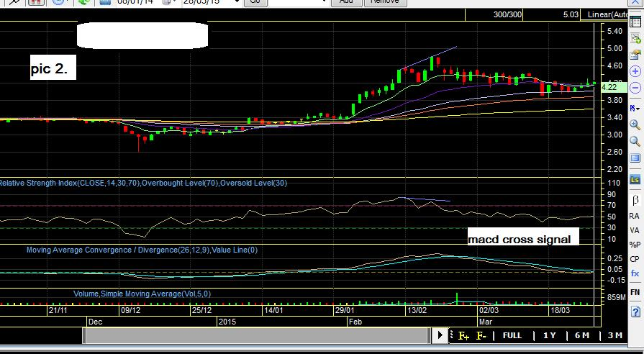Image resolution: width=644 pixels, height=354 pixels.
Task: Click the %P sidebar button
Action: pyautogui.click(x=635, y=245)
